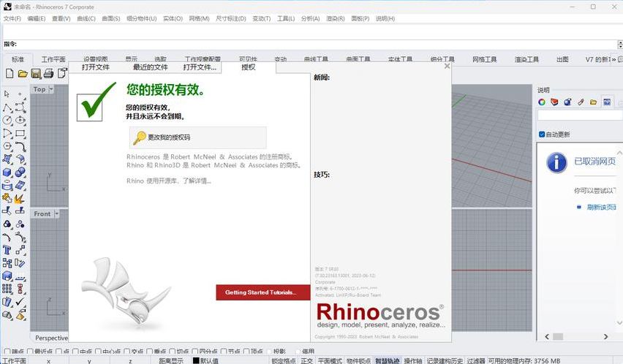623x364 pixels.
Task: Toggle 智慧轨迹 in the status bar
Action: pos(387,360)
